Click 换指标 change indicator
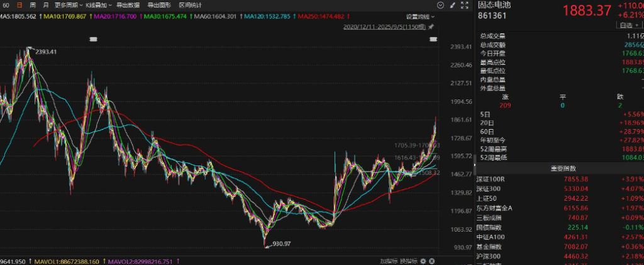Viewport: 644px width, 265px height. pos(409,261)
